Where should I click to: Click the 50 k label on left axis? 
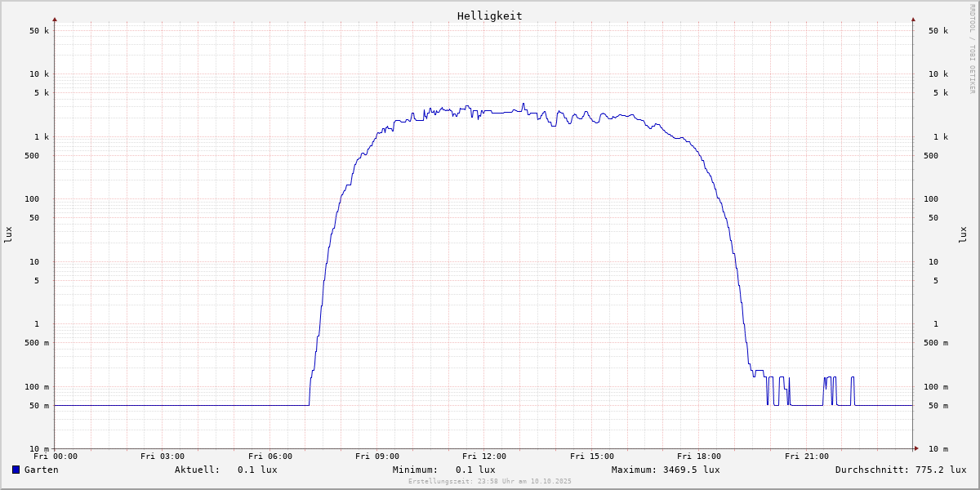pos(39,31)
